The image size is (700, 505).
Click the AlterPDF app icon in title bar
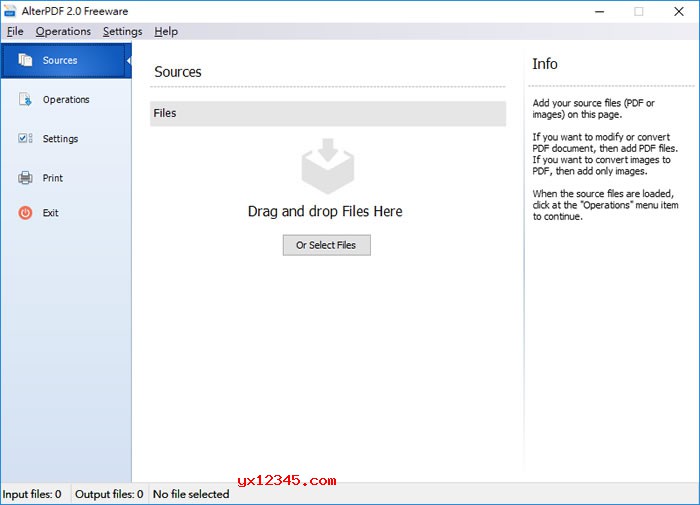(9, 11)
